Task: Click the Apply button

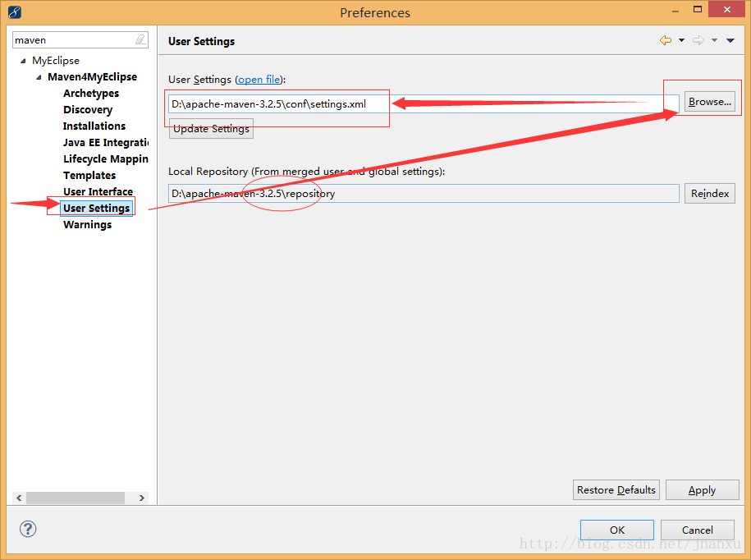Action: click(x=702, y=489)
